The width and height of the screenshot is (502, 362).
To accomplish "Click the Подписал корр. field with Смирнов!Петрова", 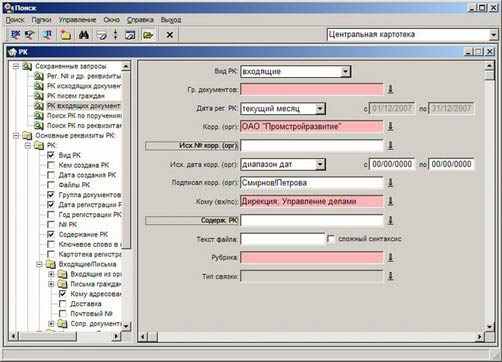I will click(312, 183).
